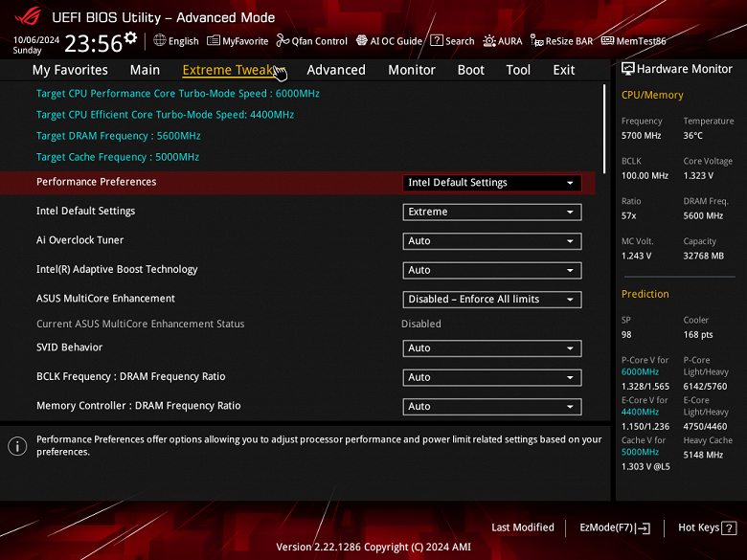Image resolution: width=747 pixels, height=560 pixels.
Task: Click the 32768 MB capacity value
Action: click(x=704, y=256)
